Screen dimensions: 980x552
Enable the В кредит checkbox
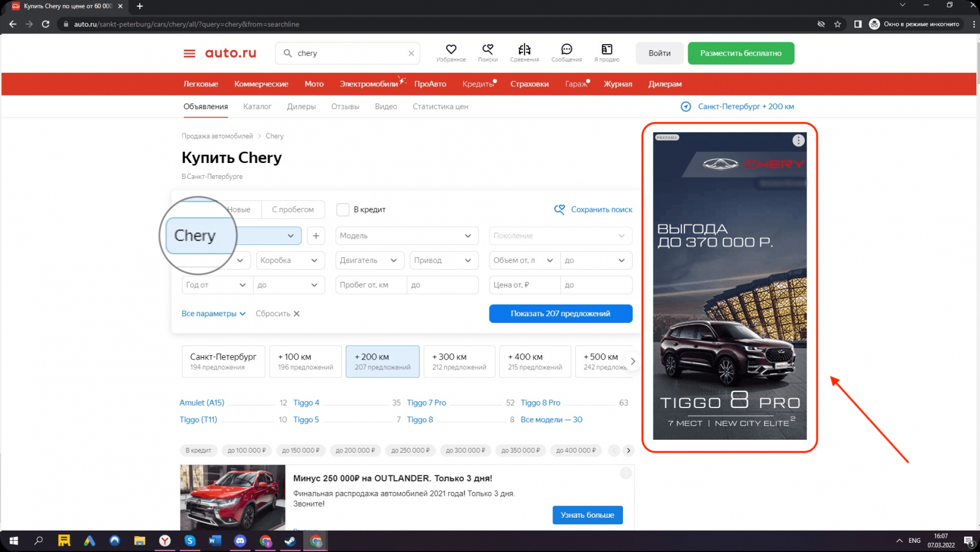click(343, 210)
